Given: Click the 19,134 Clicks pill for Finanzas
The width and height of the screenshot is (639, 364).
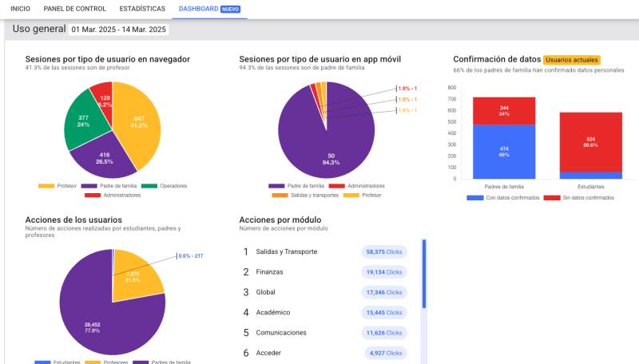Looking at the screenshot, I should click(384, 272).
